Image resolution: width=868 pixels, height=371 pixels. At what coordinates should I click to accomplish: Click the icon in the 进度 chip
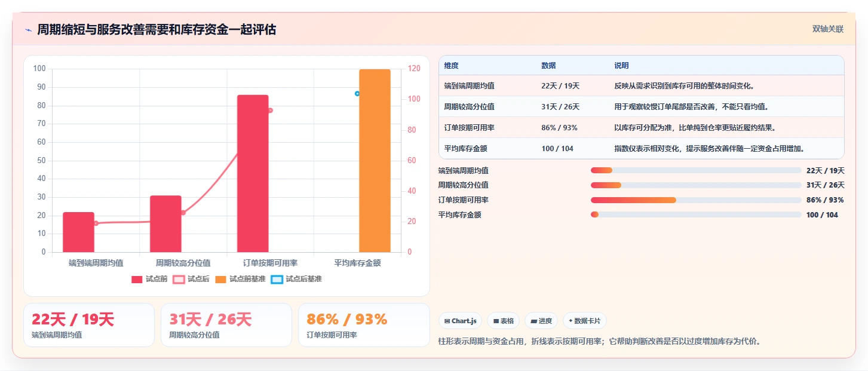tap(533, 321)
